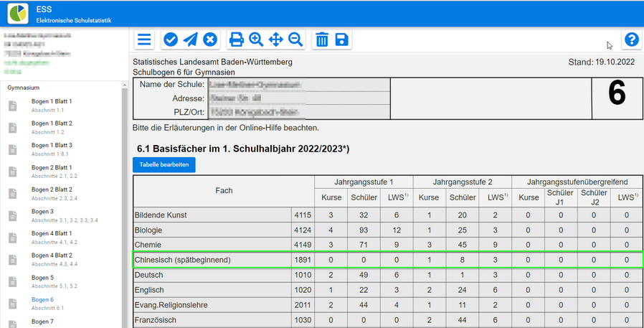The image size is (644, 328).
Task: Zoom in with the magnifier plus icon
Action: pyautogui.click(x=256, y=39)
